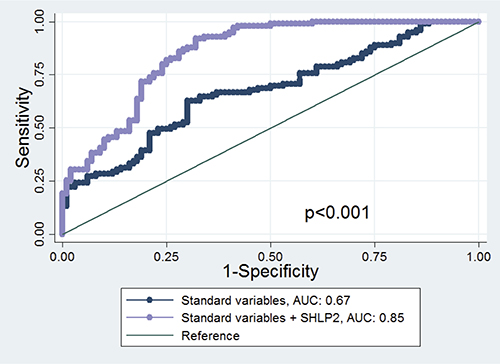
Task: Click the purple legend marker dot
Action: (149, 318)
